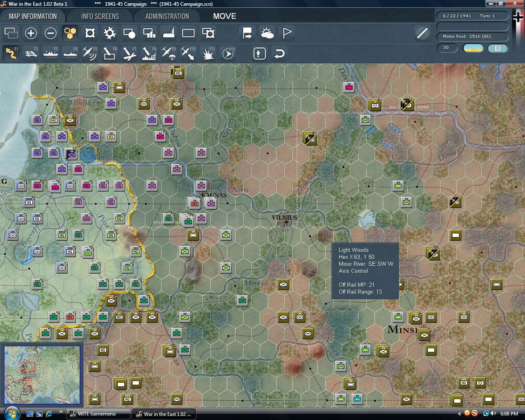Click the date and turn display
Image resolution: width=525 pixels, height=420 pixels.
click(x=472, y=16)
